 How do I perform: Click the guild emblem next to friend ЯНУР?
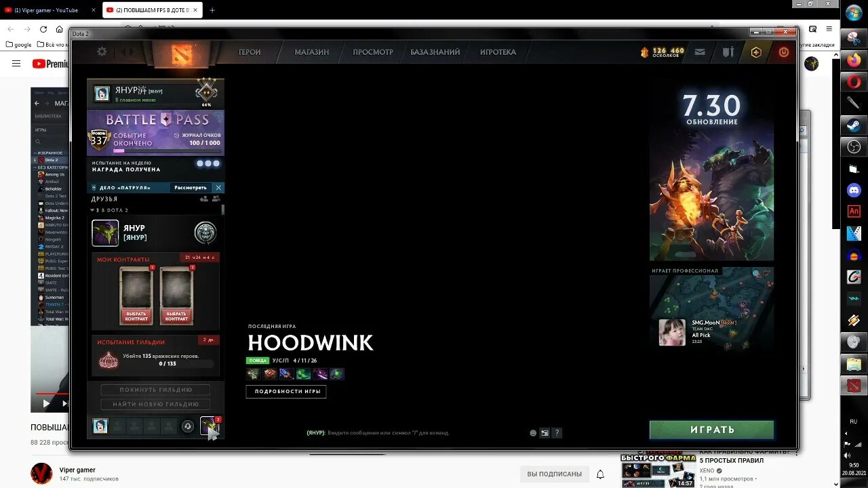(205, 232)
